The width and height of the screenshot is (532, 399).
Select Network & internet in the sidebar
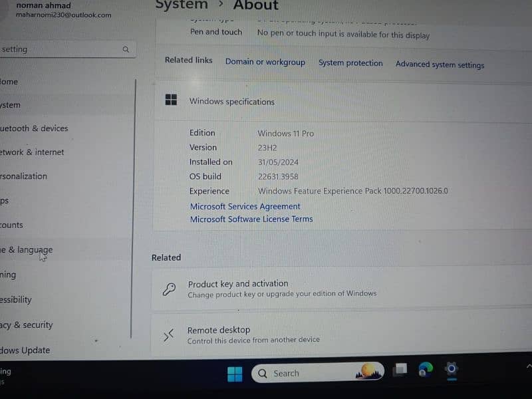click(x=32, y=152)
